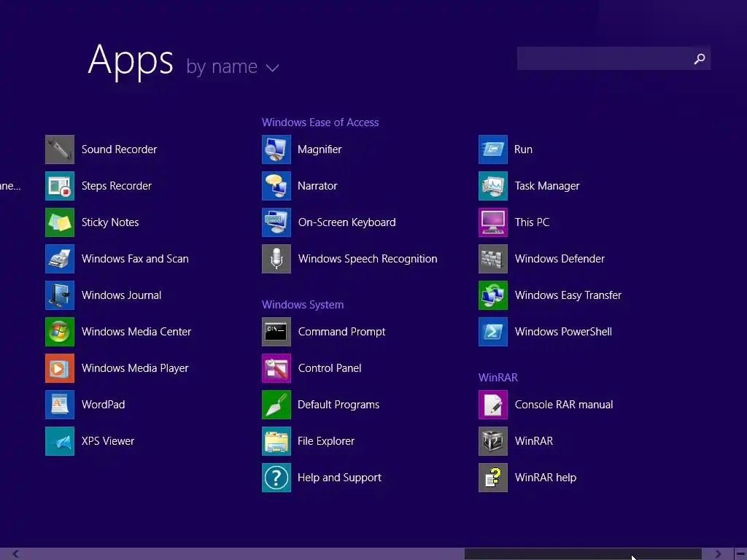Viewport: 747px width, 560px height.
Task: Click the WinRAR app icon
Action: pos(493,441)
